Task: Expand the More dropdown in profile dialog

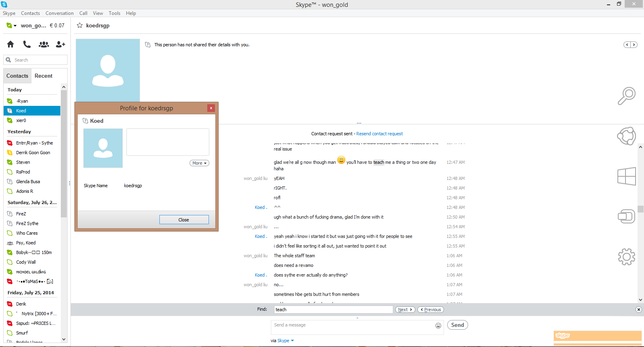Action: click(199, 163)
